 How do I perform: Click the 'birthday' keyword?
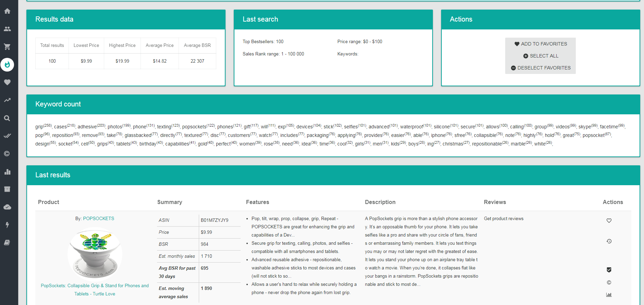click(x=148, y=144)
